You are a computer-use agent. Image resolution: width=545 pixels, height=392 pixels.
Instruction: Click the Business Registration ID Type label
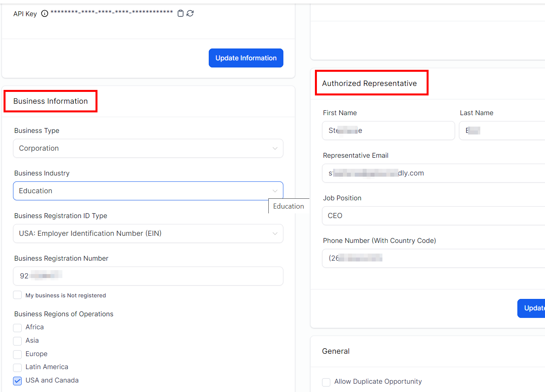pyautogui.click(x=61, y=216)
